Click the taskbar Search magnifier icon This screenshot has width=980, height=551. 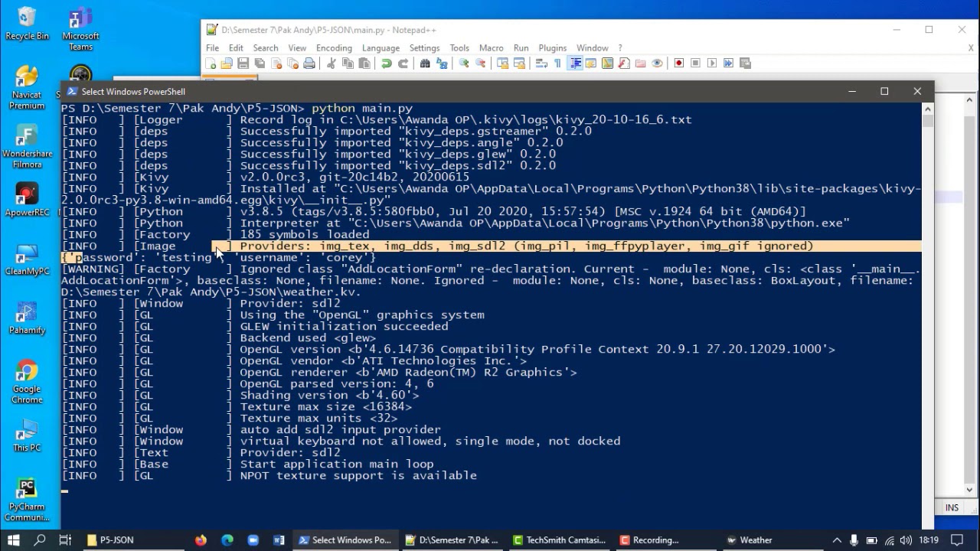pyautogui.click(x=40, y=540)
